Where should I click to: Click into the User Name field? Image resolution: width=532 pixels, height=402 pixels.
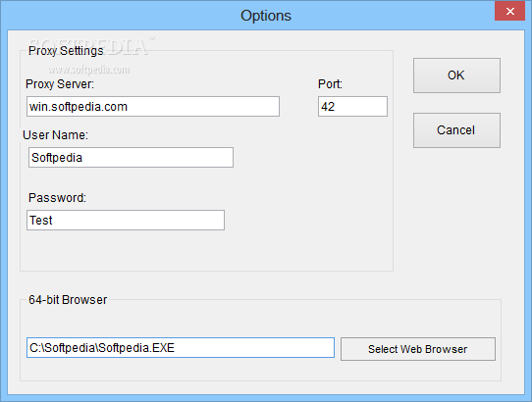(x=131, y=157)
